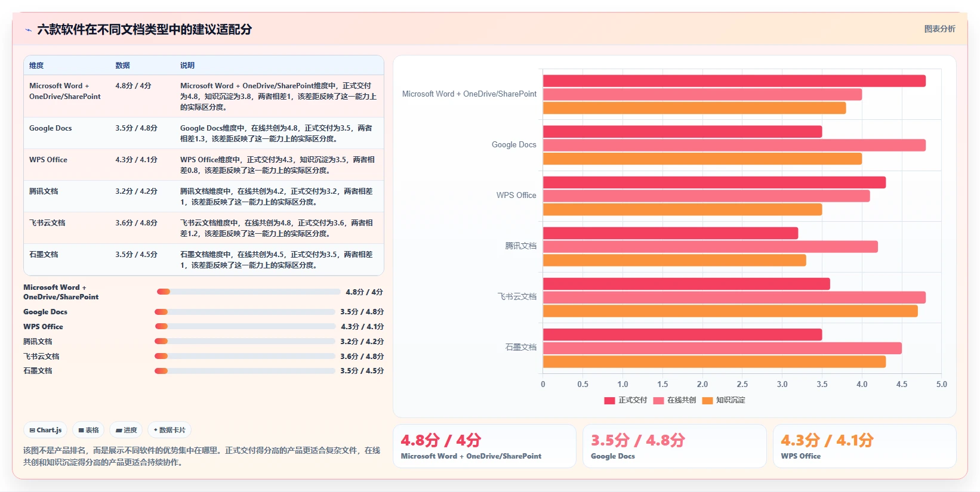The height and width of the screenshot is (492, 980).
Task: Click the 知识沉淀 bar for WPS Office
Action: click(682, 210)
